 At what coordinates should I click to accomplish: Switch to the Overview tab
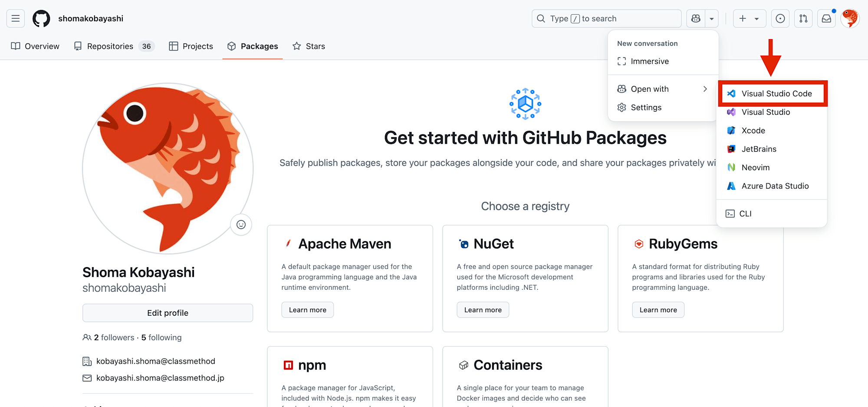(35, 46)
